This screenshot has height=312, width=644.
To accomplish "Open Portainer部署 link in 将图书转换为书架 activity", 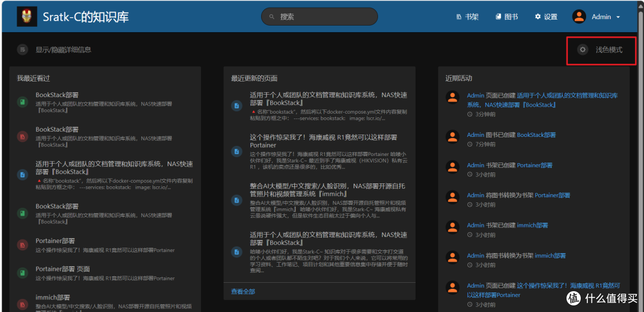I will tap(552, 195).
